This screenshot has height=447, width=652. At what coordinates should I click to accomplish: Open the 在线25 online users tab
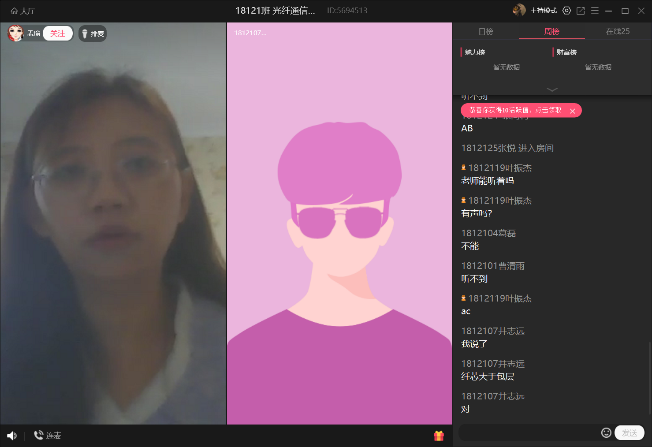pyautogui.click(x=618, y=32)
